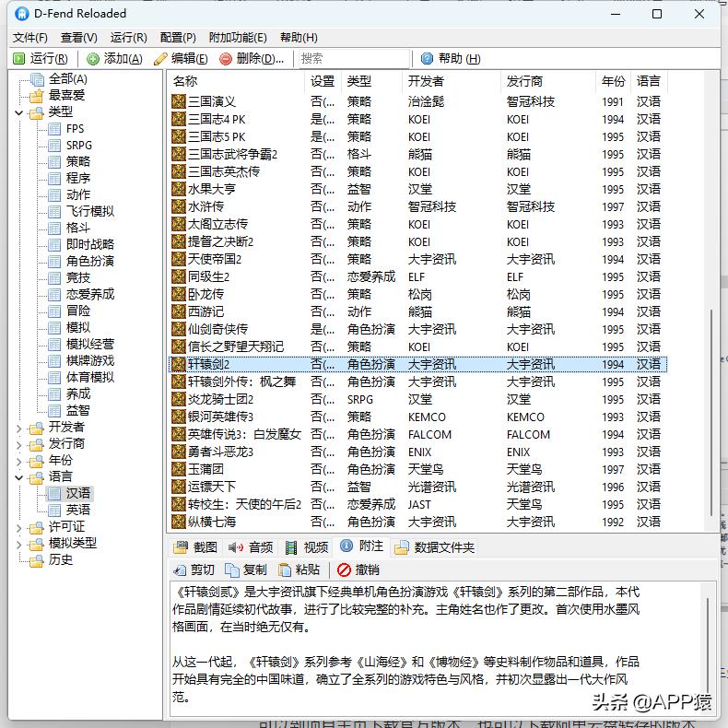728x728 pixels.
Task: Expand the 模拟类型 tree node
Action: 19,544
